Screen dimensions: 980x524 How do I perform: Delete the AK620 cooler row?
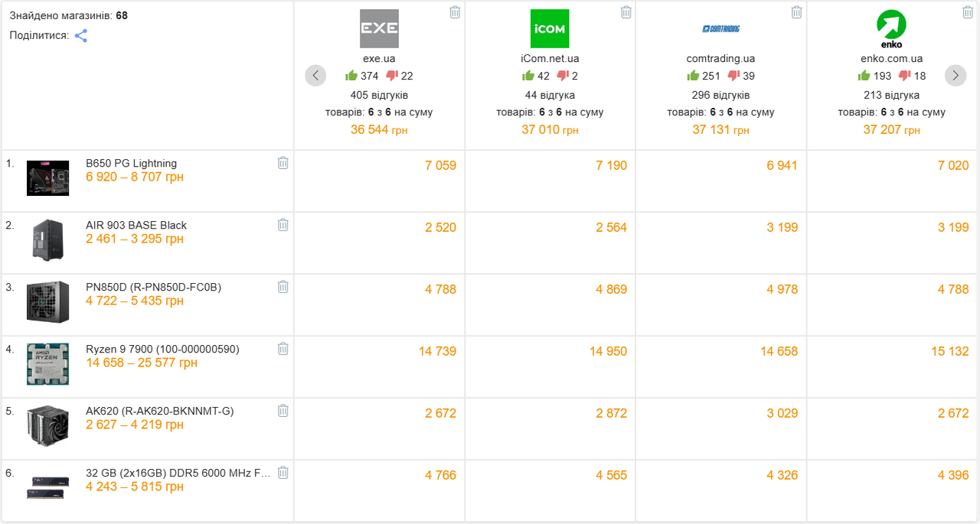coord(283,410)
